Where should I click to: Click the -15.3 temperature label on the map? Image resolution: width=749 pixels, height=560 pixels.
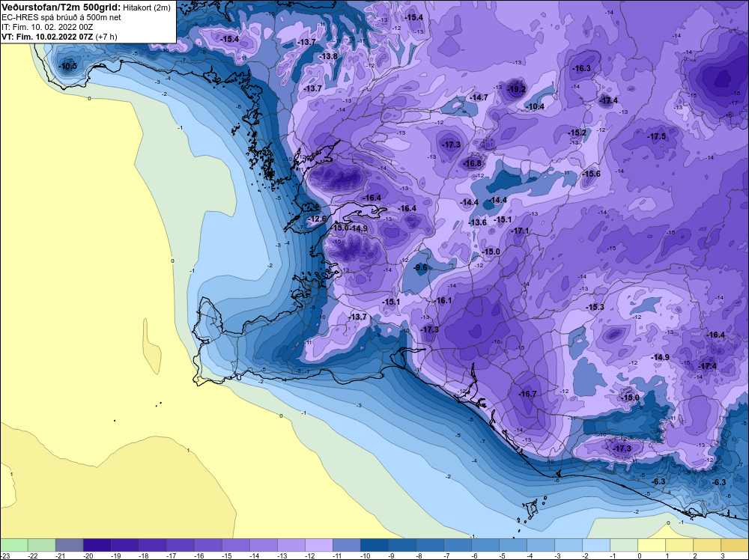point(595,307)
